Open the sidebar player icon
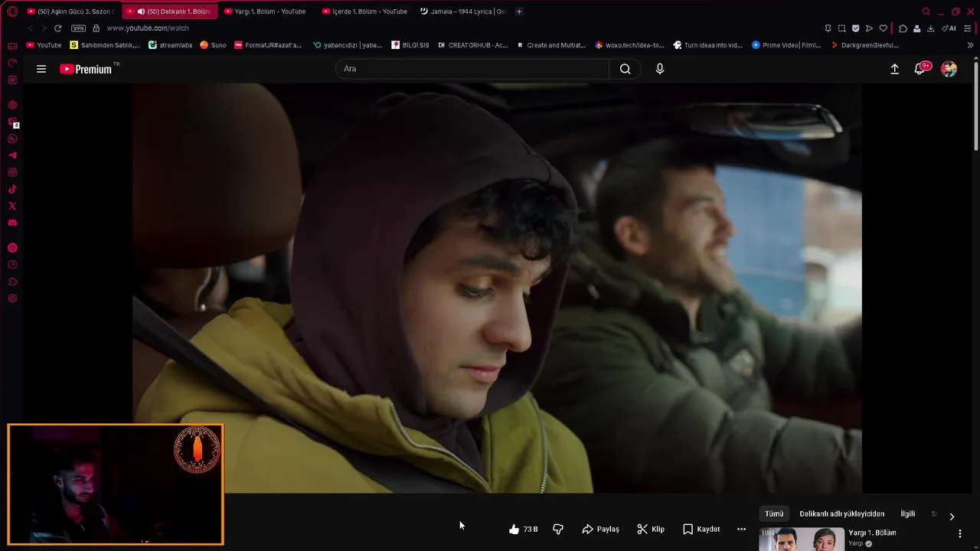 [x=12, y=248]
